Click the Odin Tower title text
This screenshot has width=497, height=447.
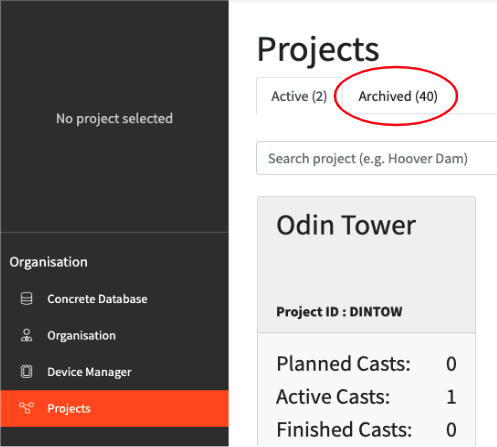pos(346,225)
